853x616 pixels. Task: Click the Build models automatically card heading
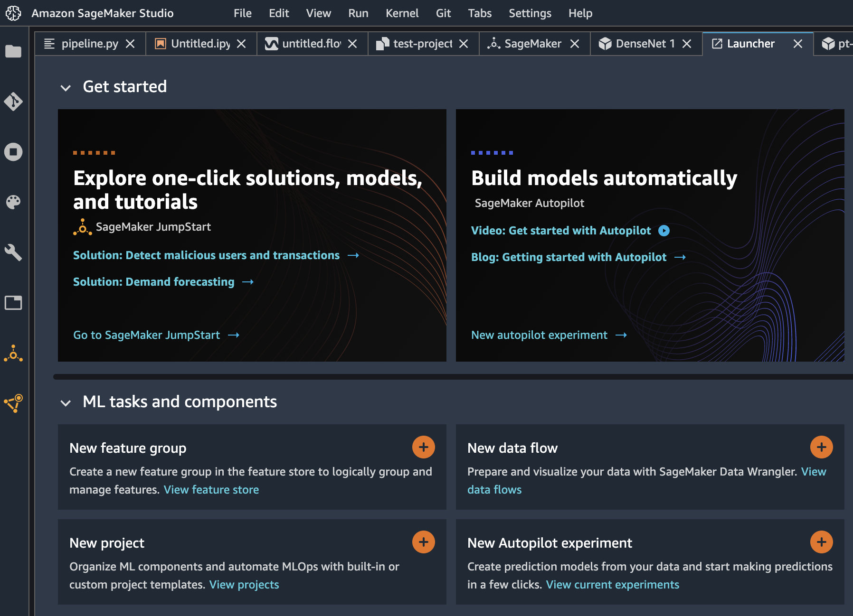[604, 178]
